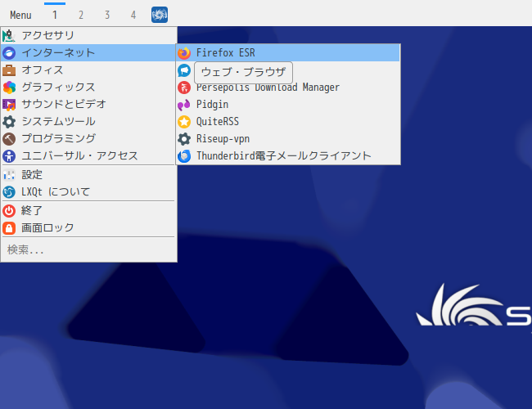Open the システムツール submenu
The image size is (532, 409).
(89, 121)
